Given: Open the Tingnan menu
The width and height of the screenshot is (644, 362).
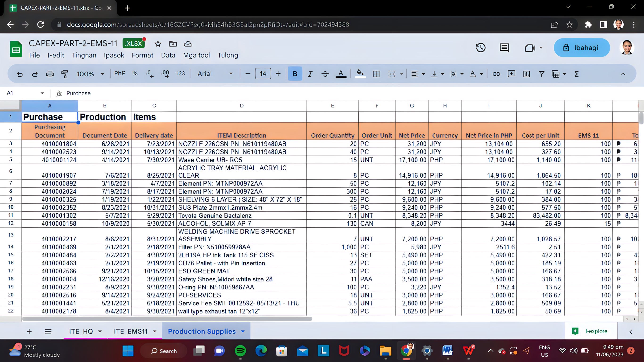Looking at the screenshot, I should [x=84, y=55].
